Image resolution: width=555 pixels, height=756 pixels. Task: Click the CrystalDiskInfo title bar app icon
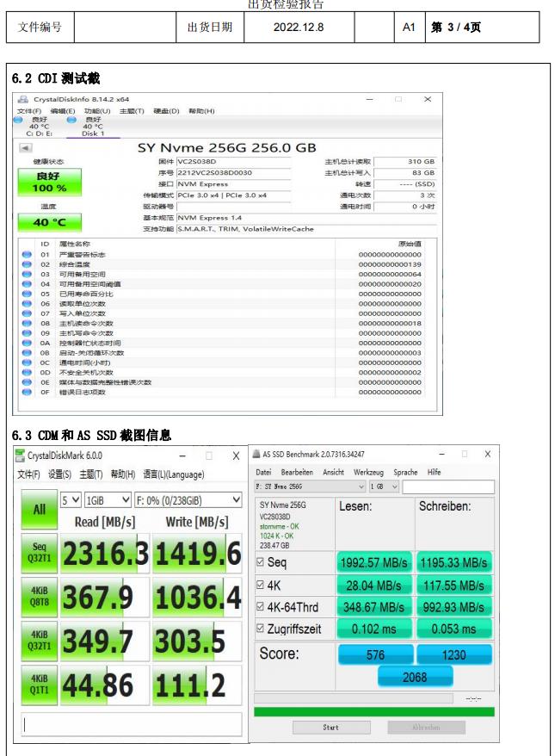pos(22,99)
